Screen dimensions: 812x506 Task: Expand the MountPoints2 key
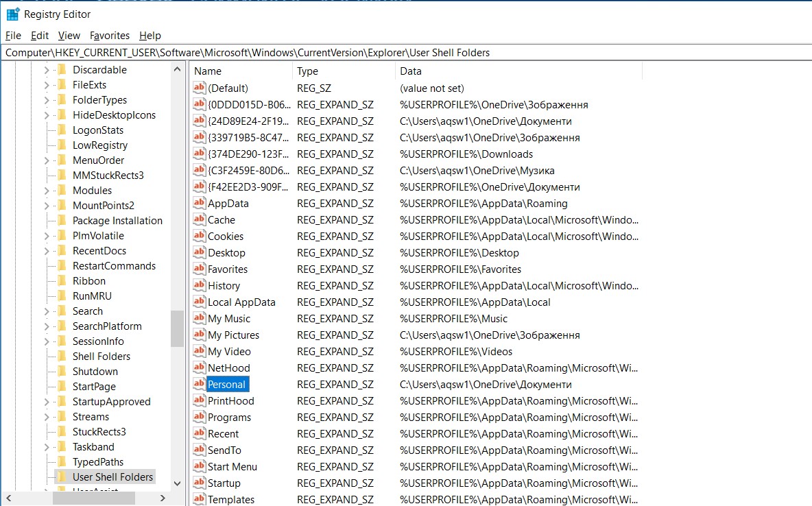coord(46,205)
